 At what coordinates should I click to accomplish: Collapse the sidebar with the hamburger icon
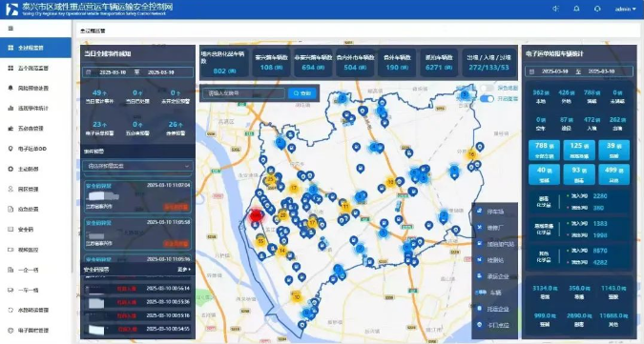click(x=10, y=29)
